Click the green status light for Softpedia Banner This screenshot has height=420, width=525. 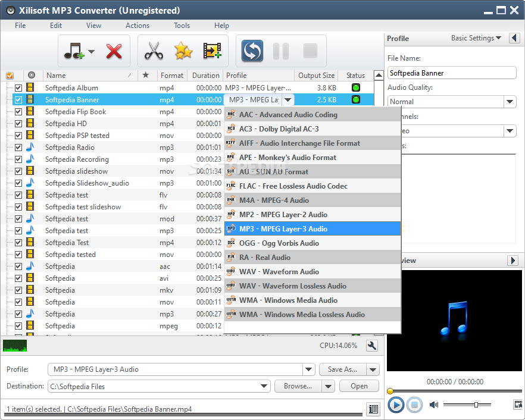pos(356,99)
